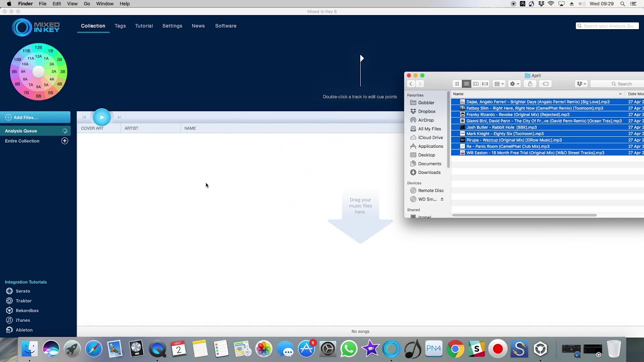
Task: Open WhatsApp from the Dock
Action: [349, 348]
